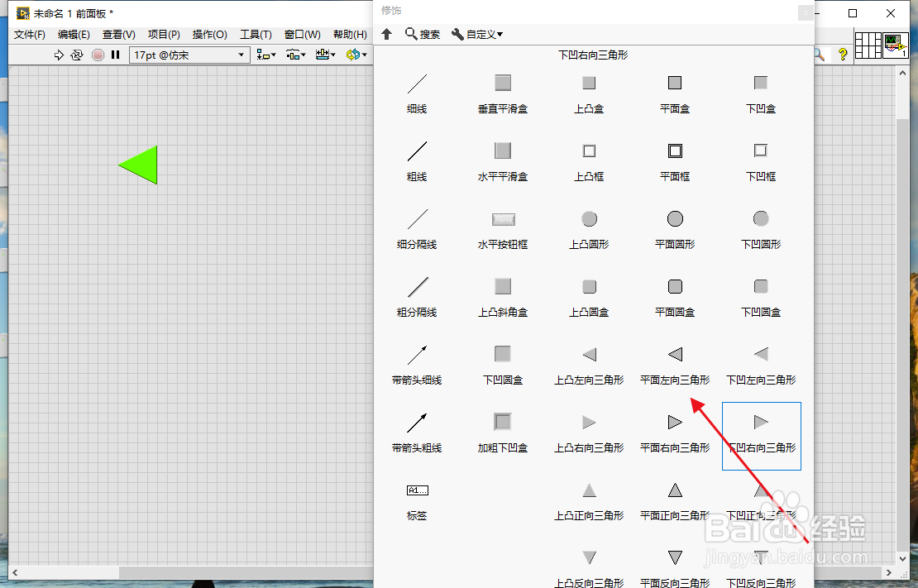The height and width of the screenshot is (588, 918).
Task: Select the 平面盒 flat box
Action: point(675,93)
